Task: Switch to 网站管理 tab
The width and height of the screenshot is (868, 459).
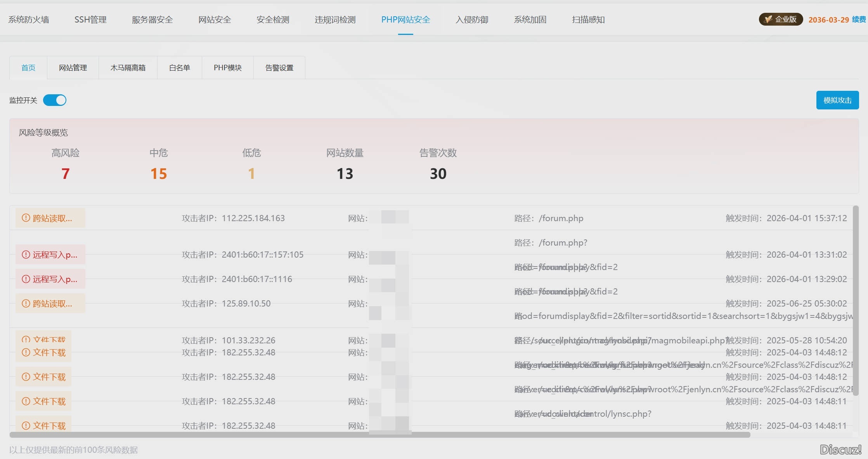Action: point(73,68)
